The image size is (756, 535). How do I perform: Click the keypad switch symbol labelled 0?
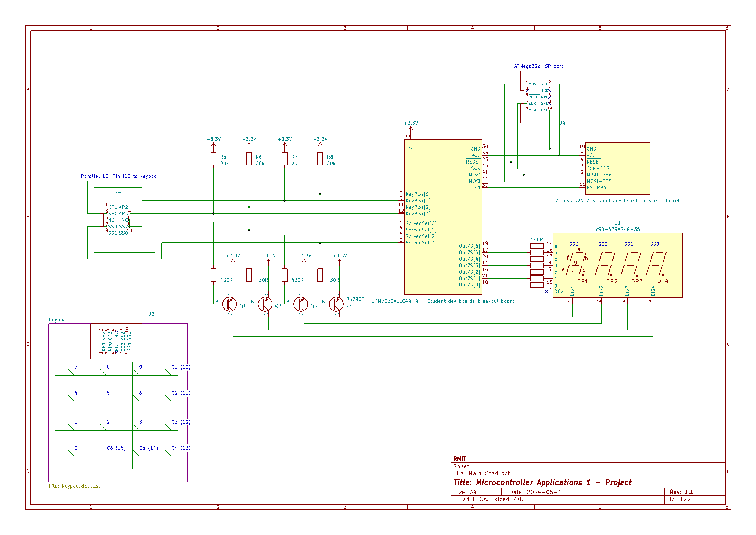pyautogui.click(x=71, y=453)
